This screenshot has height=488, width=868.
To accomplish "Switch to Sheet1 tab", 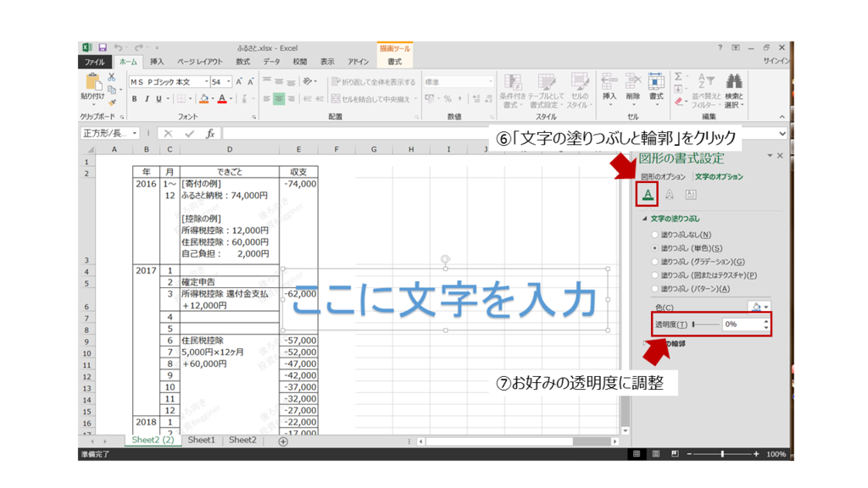I will pyautogui.click(x=201, y=440).
